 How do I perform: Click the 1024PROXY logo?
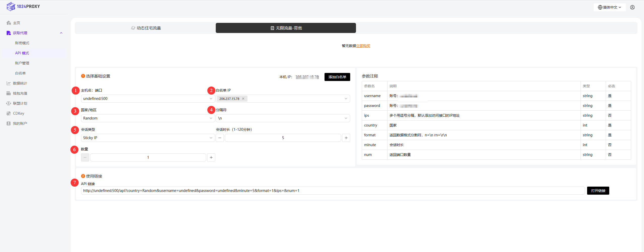(x=23, y=7)
